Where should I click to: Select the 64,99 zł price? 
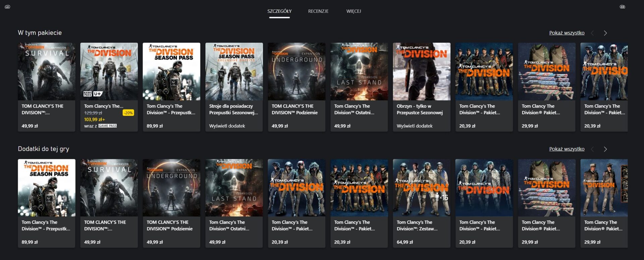tap(405, 242)
